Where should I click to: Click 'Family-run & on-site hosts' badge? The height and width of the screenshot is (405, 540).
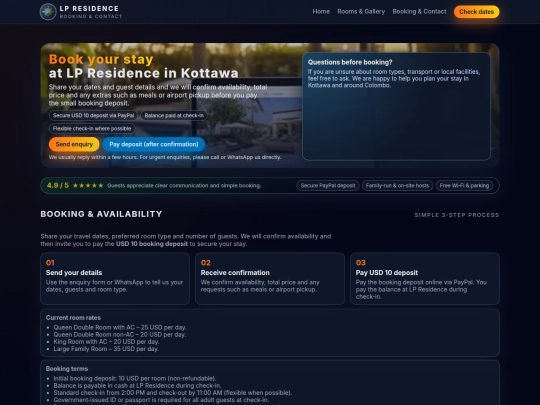tap(397, 186)
